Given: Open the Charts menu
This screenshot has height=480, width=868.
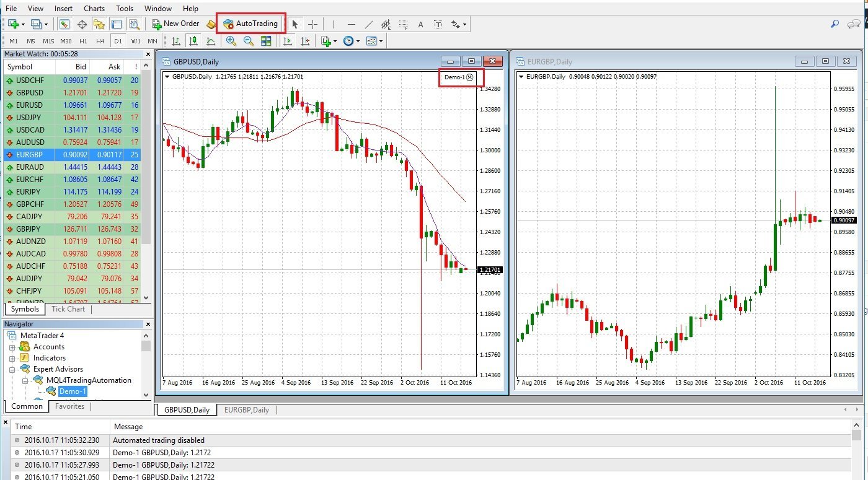Looking at the screenshot, I should pos(94,8).
